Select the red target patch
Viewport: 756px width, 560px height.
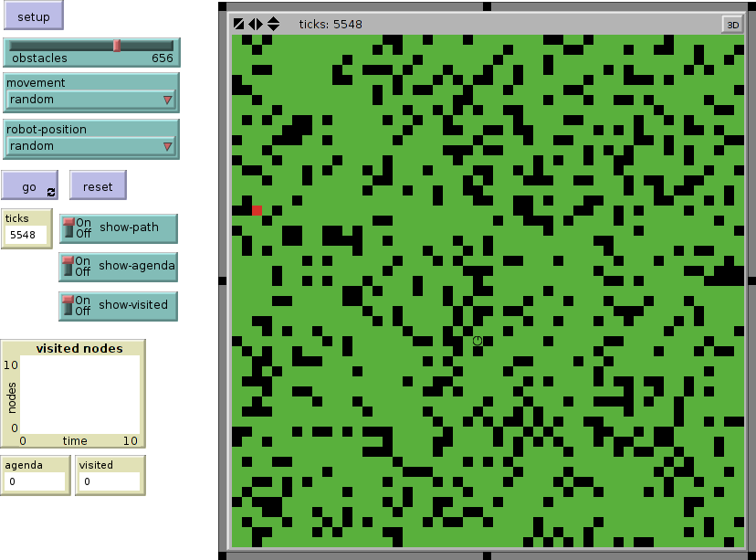click(257, 210)
